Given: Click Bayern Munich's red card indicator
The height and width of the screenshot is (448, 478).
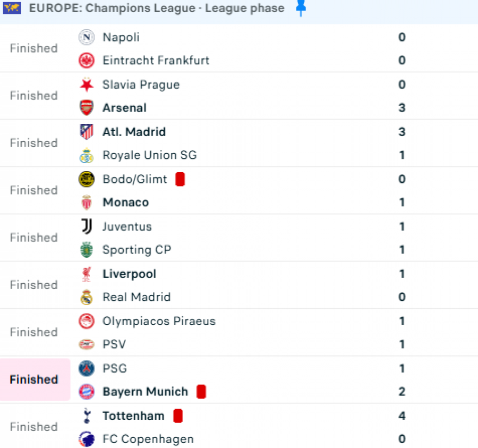Looking at the screenshot, I should pyautogui.click(x=201, y=392).
